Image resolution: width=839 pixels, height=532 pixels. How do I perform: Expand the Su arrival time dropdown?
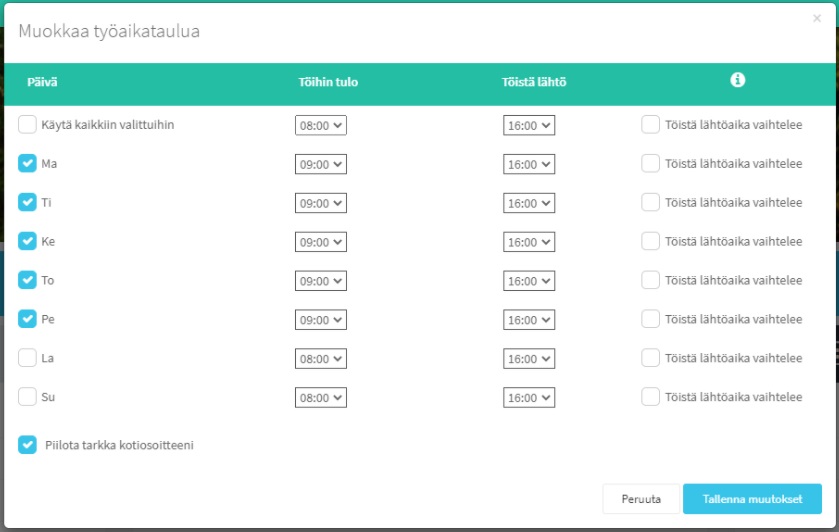[320, 397]
